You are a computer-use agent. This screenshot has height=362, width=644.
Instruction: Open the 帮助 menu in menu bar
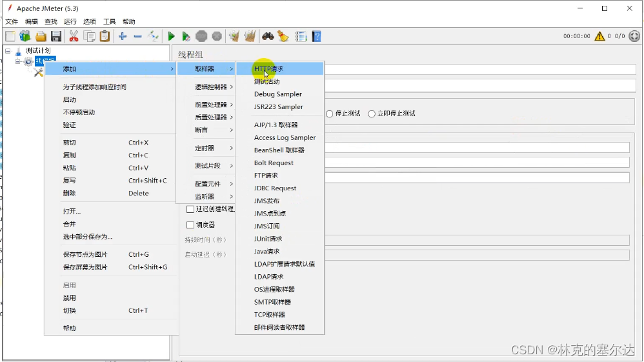point(128,21)
